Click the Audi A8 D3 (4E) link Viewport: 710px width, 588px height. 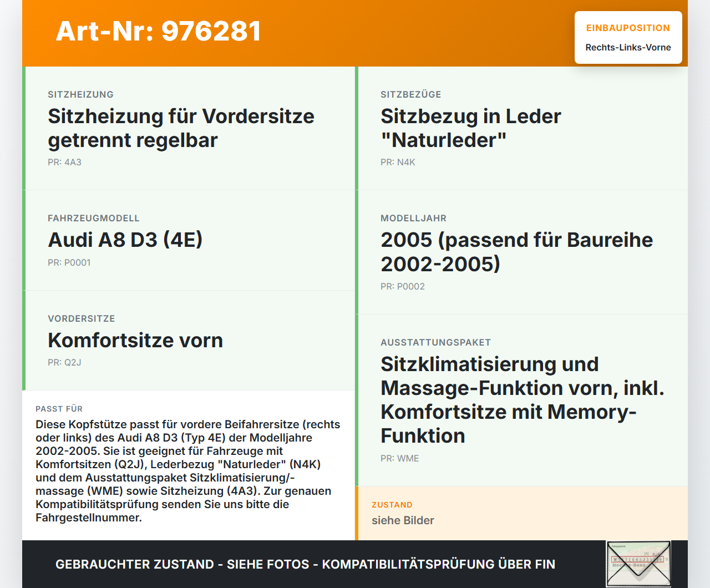(125, 240)
